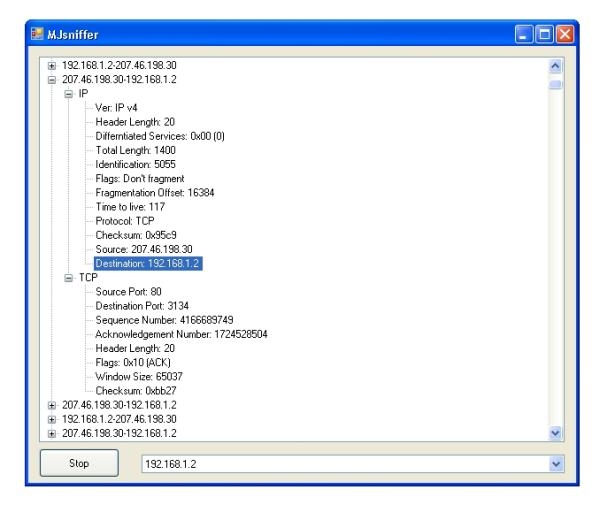Image resolution: width=600 pixels, height=505 pixels.
Task: Select the 'Checksum: 0xbb27' row
Action: (136, 391)
